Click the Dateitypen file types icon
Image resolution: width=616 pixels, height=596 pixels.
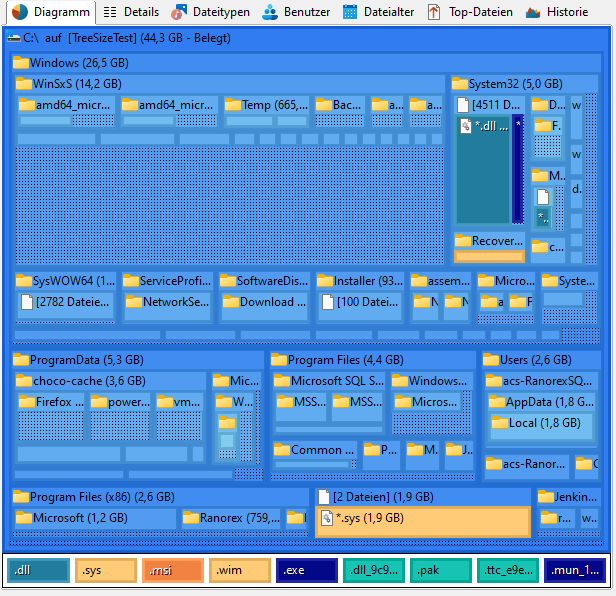pos(179,12)
